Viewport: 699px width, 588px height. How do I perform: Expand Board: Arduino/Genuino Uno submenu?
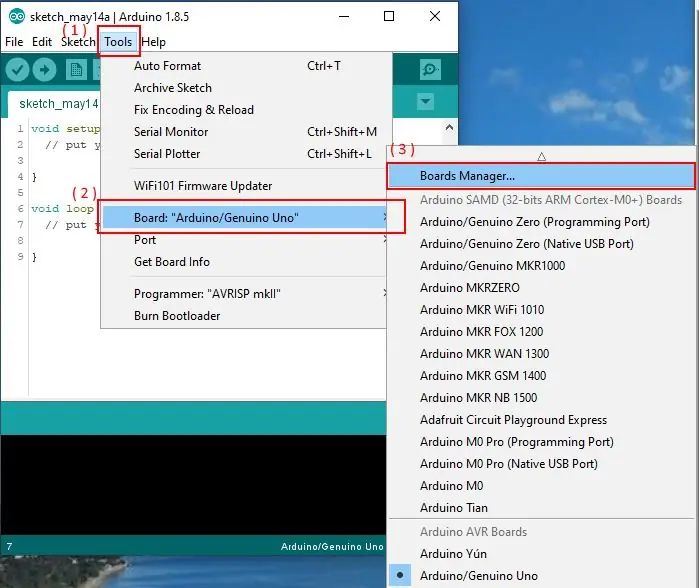point(244,218)
